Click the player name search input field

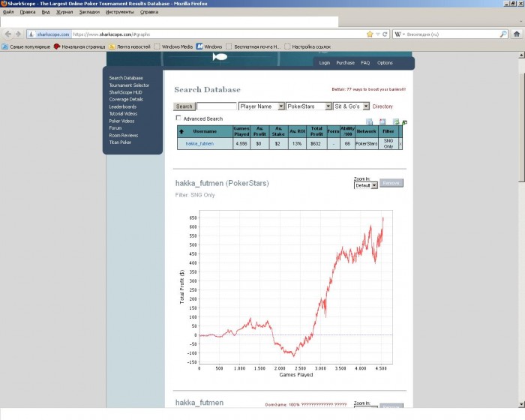pyautogui.click(x=216, y=106)
